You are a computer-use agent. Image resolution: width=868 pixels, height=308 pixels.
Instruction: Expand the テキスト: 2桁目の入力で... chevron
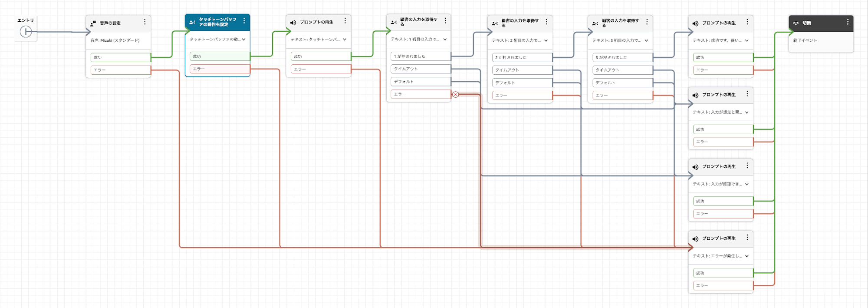click(546, 40)
